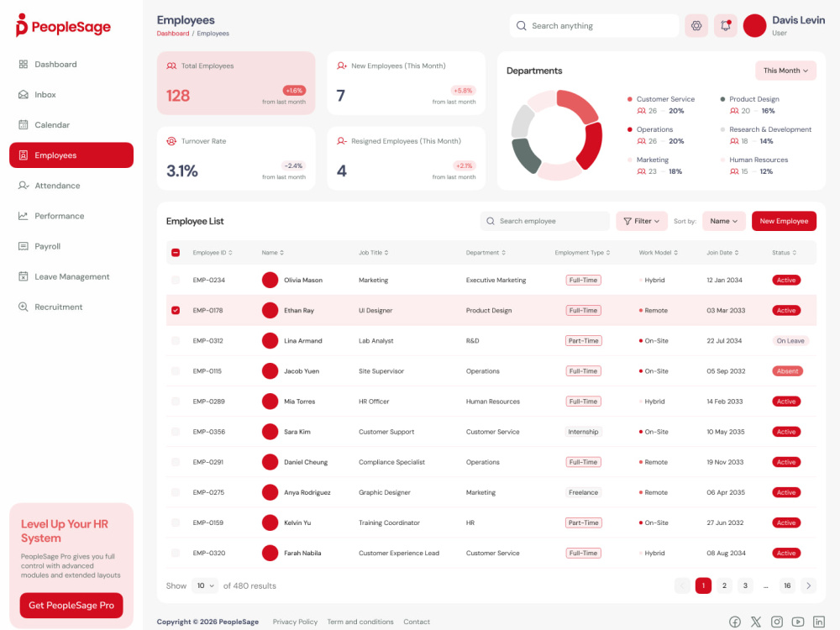Open Performance in the sidebar
840x630 pixels.
click(71, 216)
